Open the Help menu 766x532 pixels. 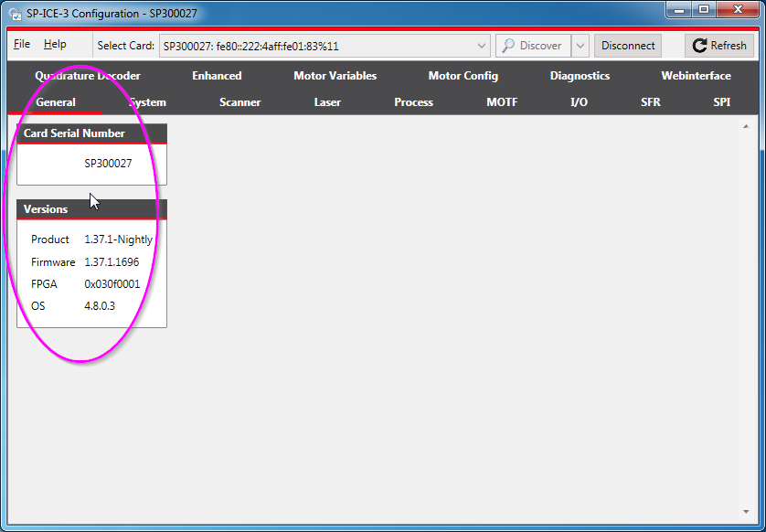point(55,44)
